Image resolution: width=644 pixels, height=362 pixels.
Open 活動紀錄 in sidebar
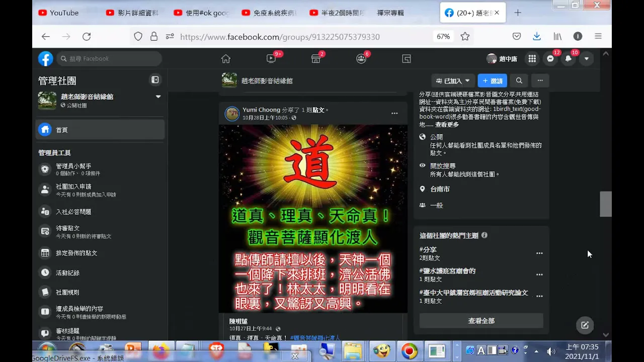tap(100, 273)
